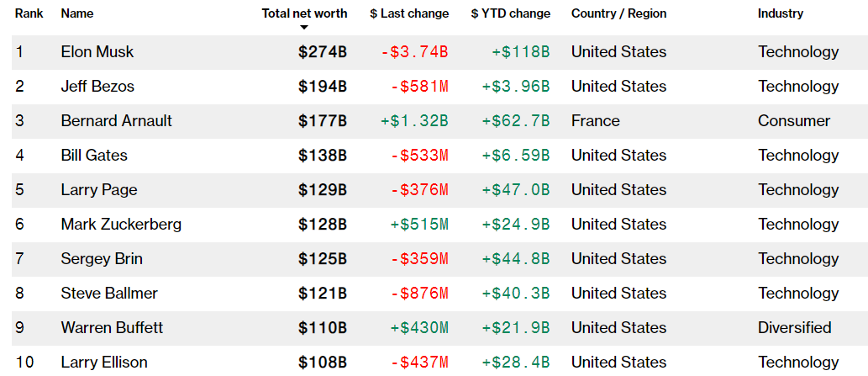Open Bill Gates's profile link
Screen dimensions: 868x376
(x=92, y=156)
